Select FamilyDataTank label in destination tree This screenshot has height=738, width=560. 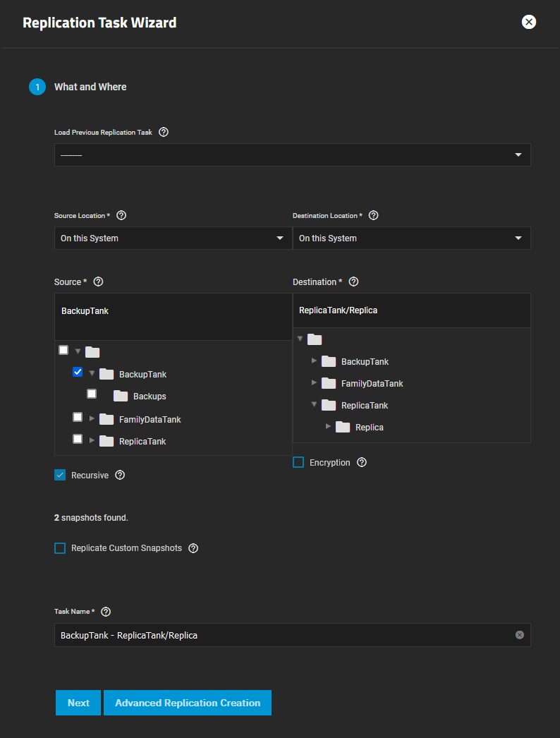click(372, 384)
